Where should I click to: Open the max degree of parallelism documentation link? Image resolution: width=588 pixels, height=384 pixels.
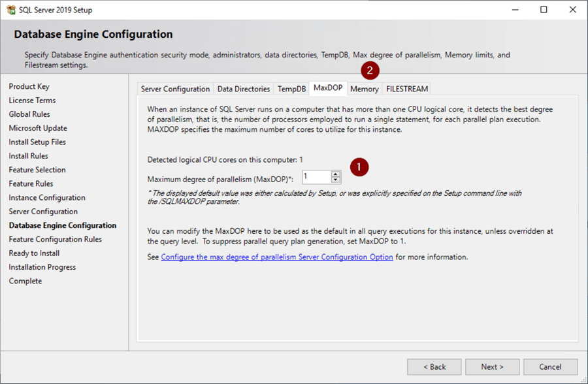[277, 257]
